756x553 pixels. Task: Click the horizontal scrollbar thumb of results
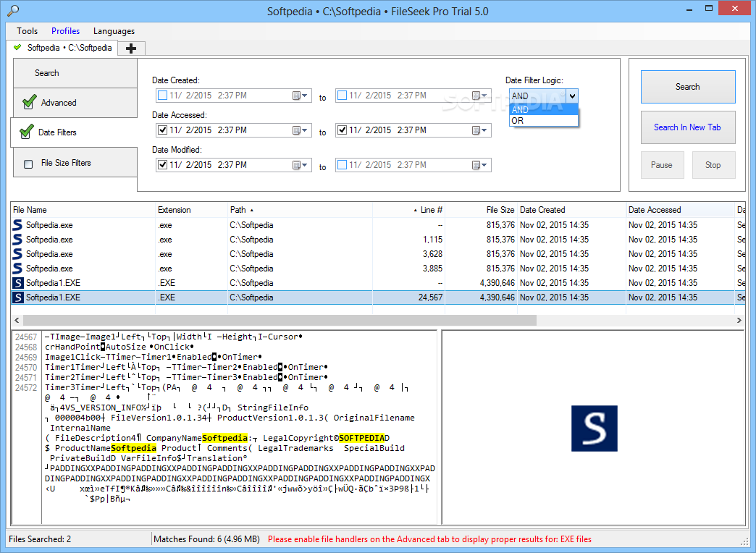pos(280,320)
